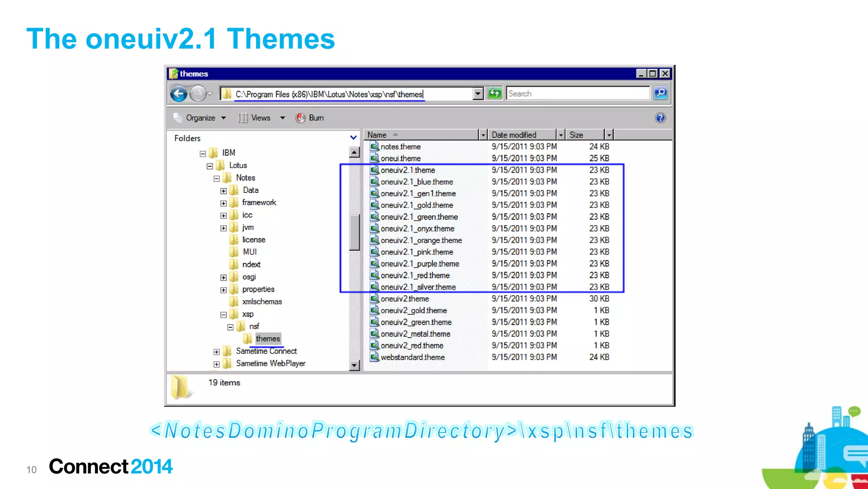The width and height of the screenshot is (868, 489).
Task: Collapse the Lotus tree node
Action: click(210, 166)
